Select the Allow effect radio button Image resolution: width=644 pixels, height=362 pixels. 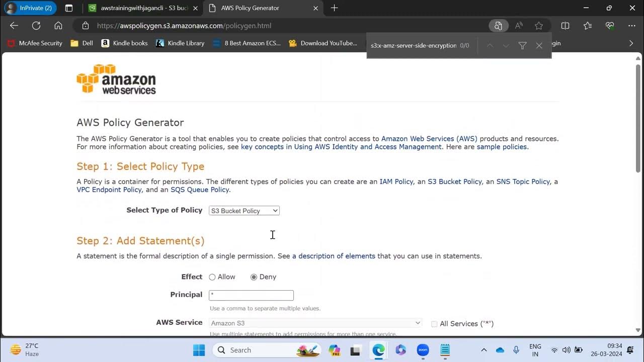coord(212,277)
